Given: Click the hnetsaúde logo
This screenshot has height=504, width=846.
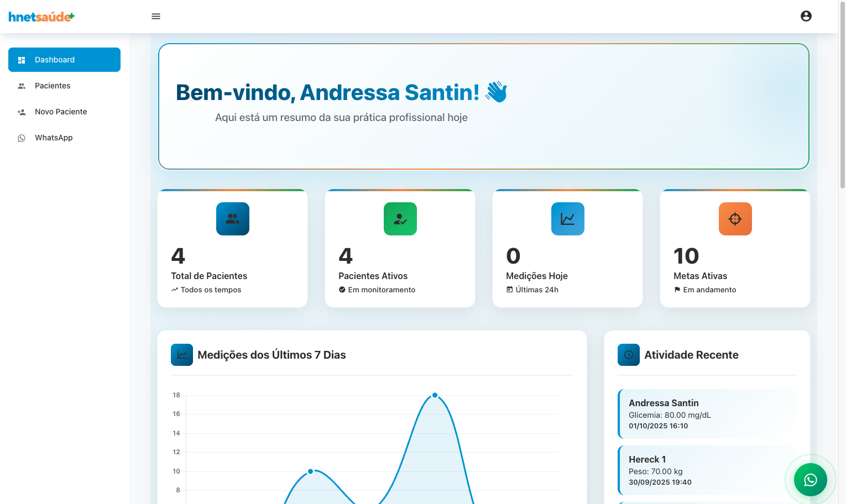Looking at the screenshot, I should (40, 16).
